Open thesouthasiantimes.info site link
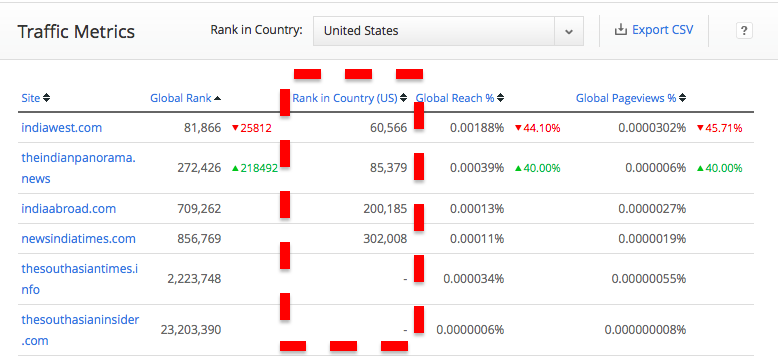The height and width of the screenshot is (363, 778). click(79, 279)
